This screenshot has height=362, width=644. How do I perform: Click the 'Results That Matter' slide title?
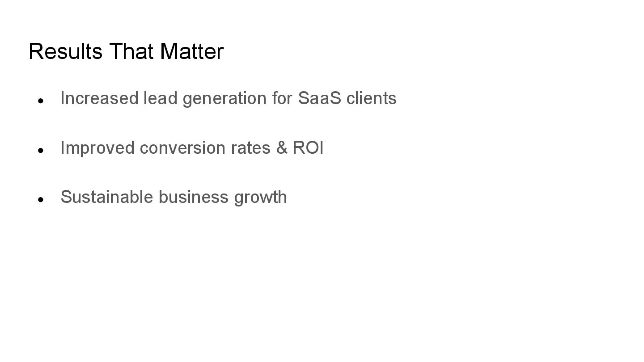click(126, 51)
